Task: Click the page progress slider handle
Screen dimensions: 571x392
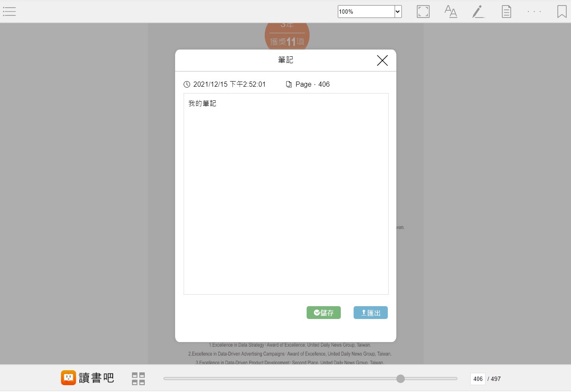Action: tap(400, 379)
